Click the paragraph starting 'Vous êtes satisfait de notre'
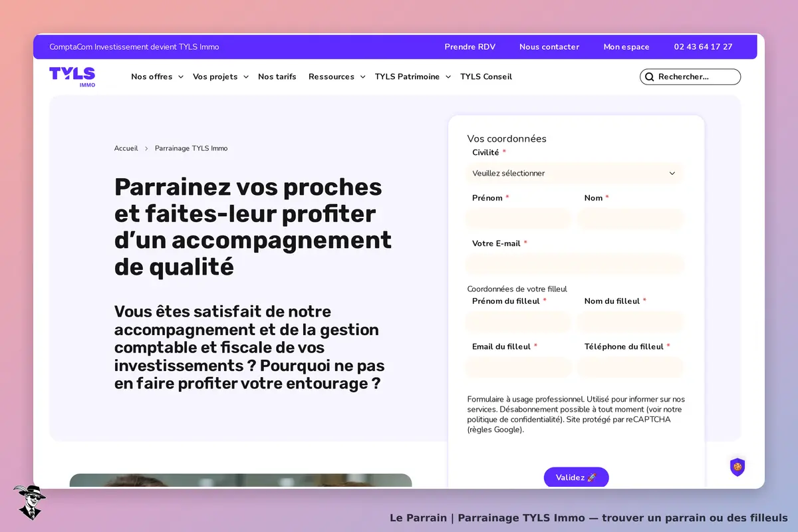 [249, 348]
